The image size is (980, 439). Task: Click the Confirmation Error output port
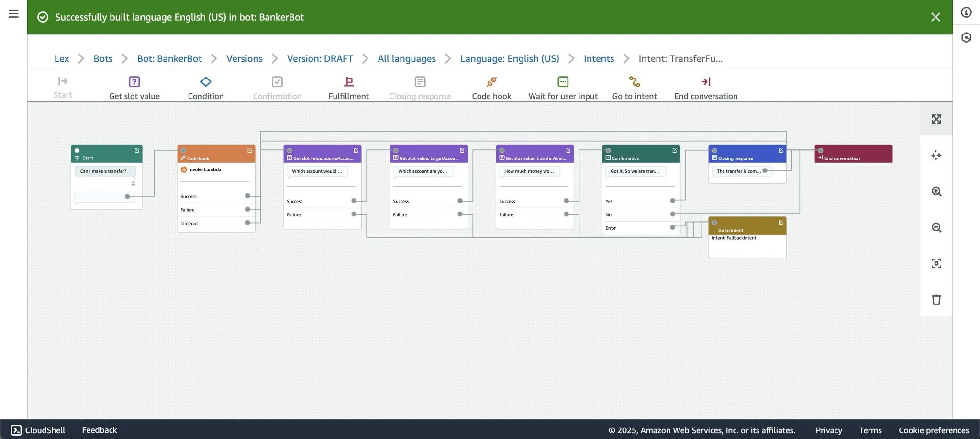click(x=672, y=227)
